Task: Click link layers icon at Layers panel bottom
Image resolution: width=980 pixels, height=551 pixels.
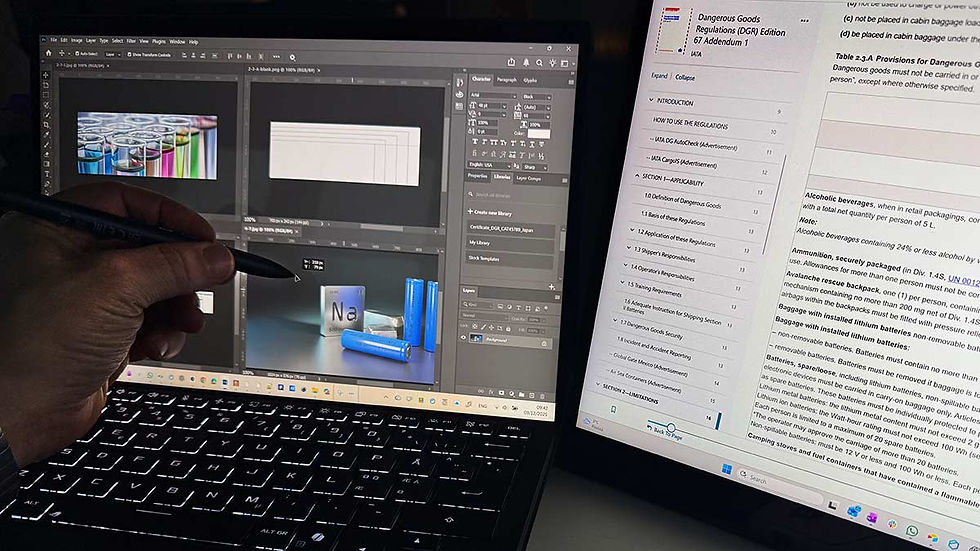Action: (x=481, y=391)
